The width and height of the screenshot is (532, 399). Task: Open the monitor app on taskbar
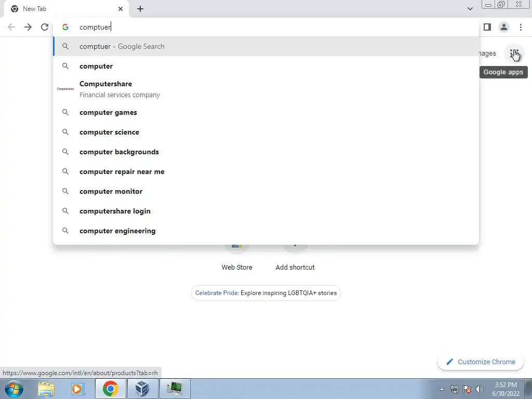[175, 389]
